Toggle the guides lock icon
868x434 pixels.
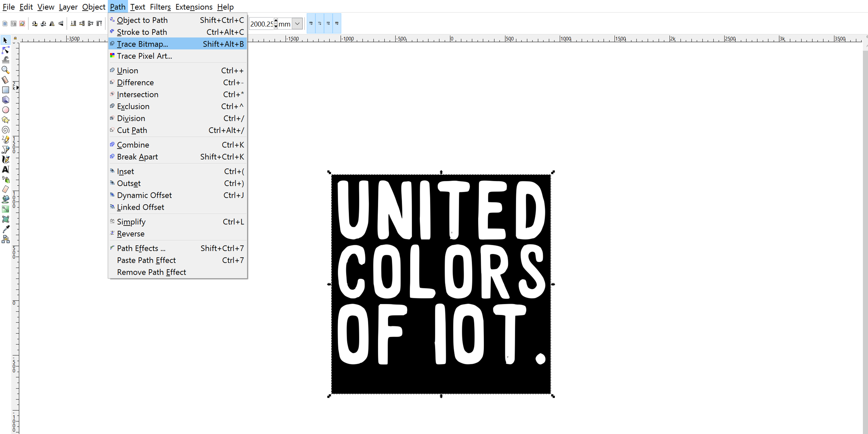coord(15,38)
